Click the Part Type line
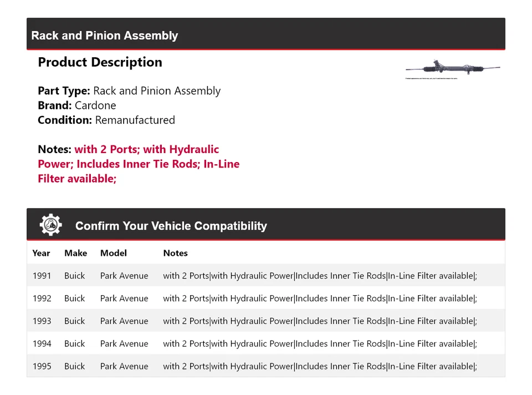Screen dimensions: 532x395 129,91
